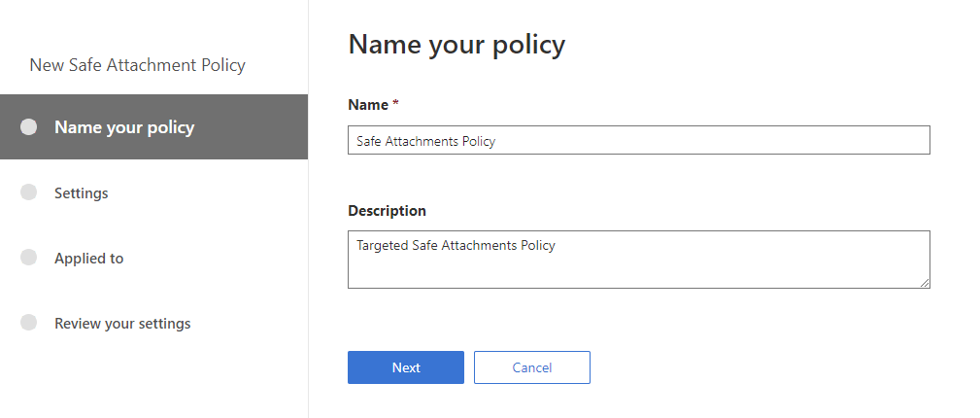
Task: Click the Description field label
Action: pyautogui.click(x=387, y=210)
